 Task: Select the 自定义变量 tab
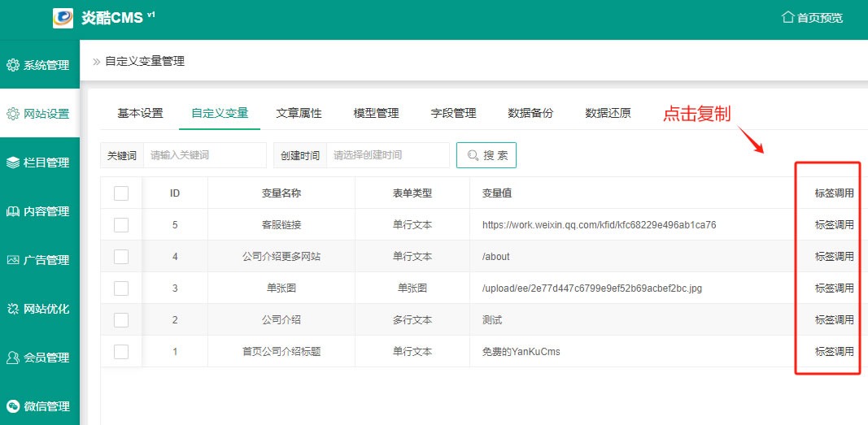click(220, 113)
